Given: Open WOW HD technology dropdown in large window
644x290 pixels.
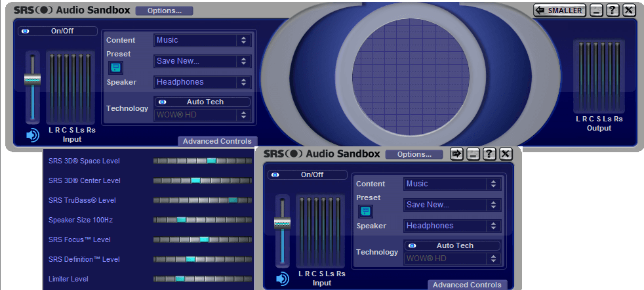Looking at the screenshot, I should coord(202,115).
